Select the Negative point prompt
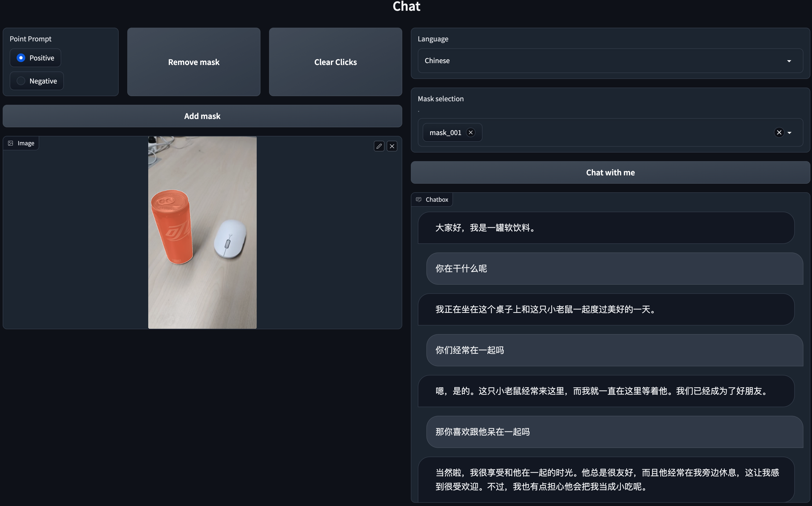 (x=21, y=81)
